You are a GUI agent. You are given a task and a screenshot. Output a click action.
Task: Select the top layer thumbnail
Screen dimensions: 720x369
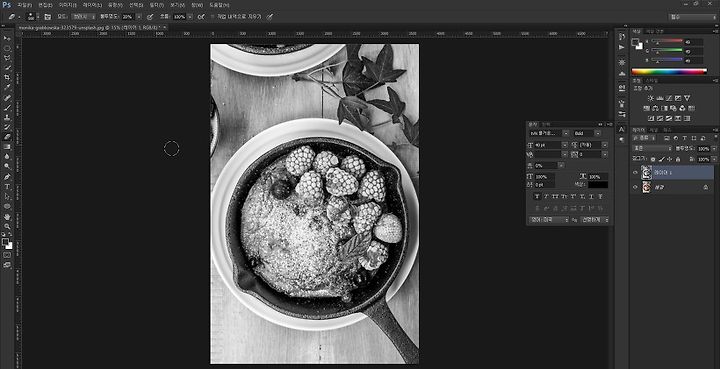tap(647, 173)
